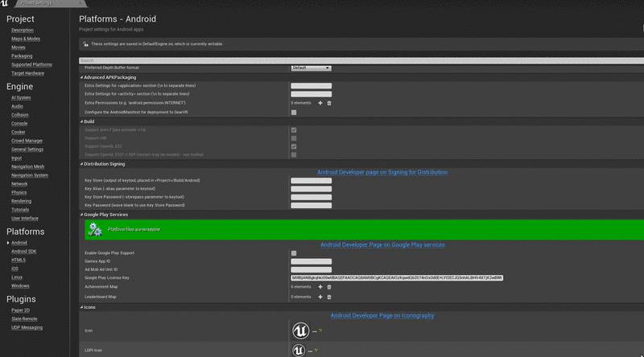The width and height of the screenshot is (644, 357).
Task: Click the Key Alias input field
Action: pyautogui.click(x=311, y=189)
